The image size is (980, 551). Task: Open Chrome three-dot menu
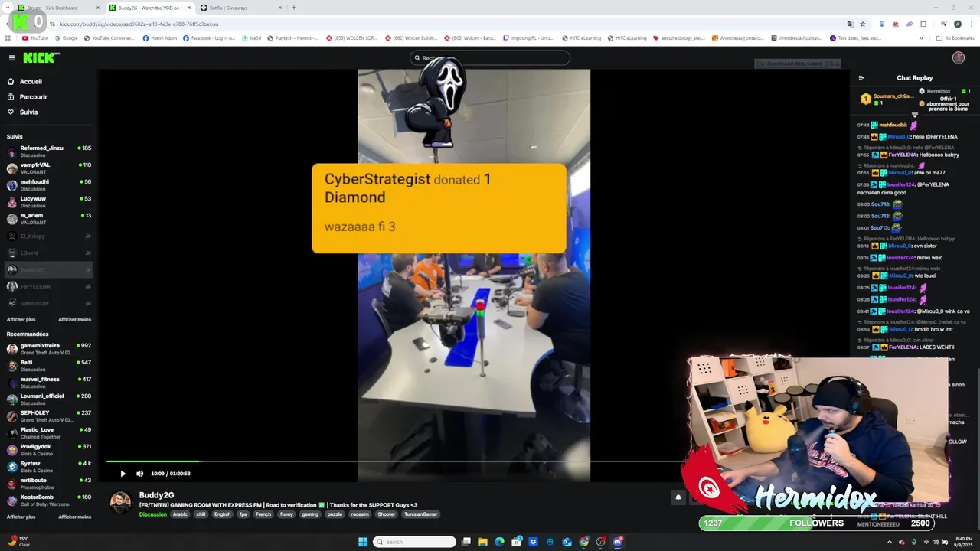point(971,24)
